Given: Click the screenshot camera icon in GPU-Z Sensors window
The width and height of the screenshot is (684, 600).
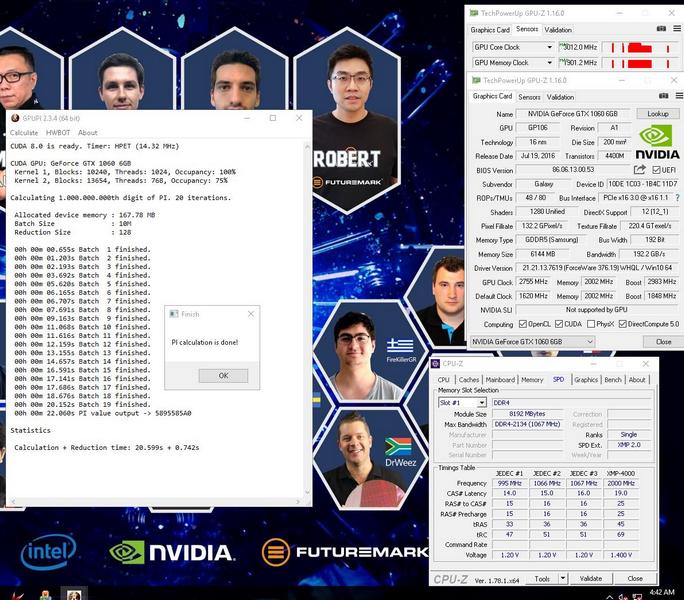Looking at the screenshot, I should 661,29.
